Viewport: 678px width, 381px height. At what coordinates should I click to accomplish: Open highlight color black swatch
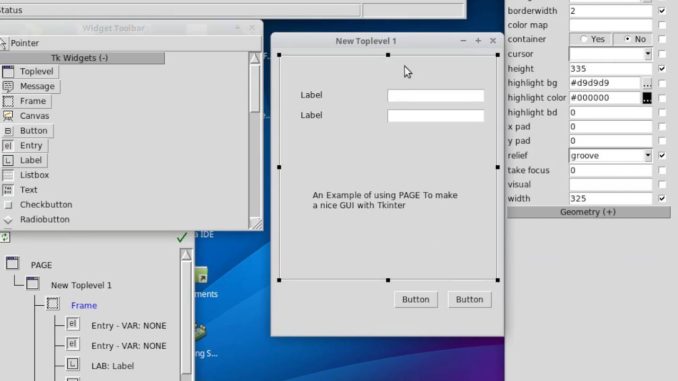pos(647,98)
